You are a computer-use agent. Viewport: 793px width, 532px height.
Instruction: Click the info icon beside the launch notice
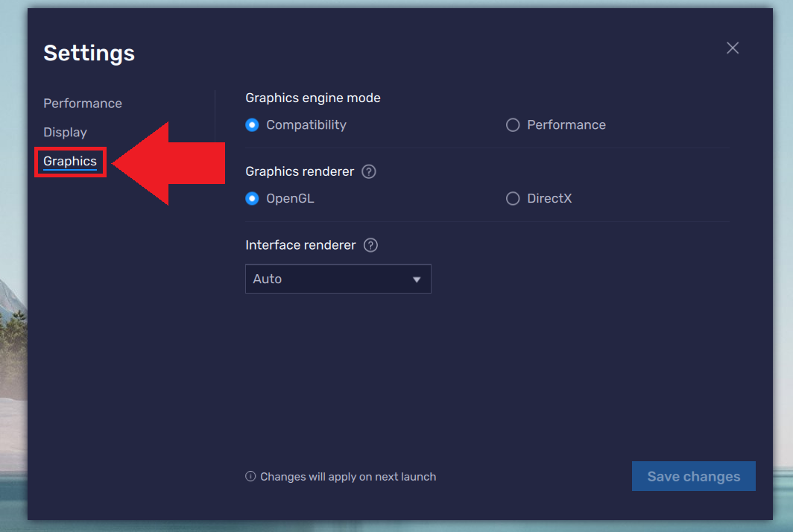(x=250, y=476)
